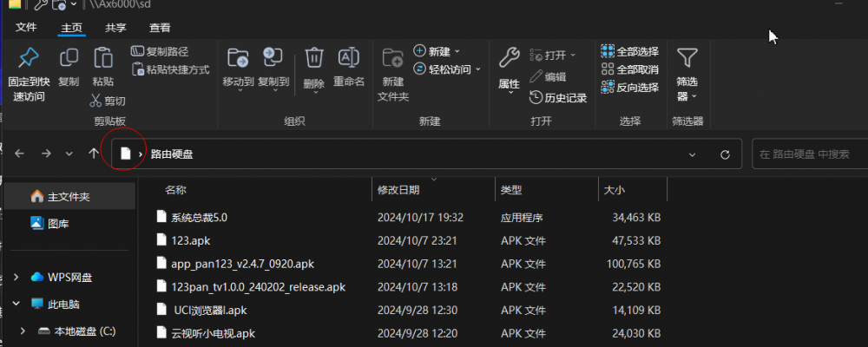Click the New Folder icon
The width and height of the screenshot is (868, 347).
tap(392, 58)
